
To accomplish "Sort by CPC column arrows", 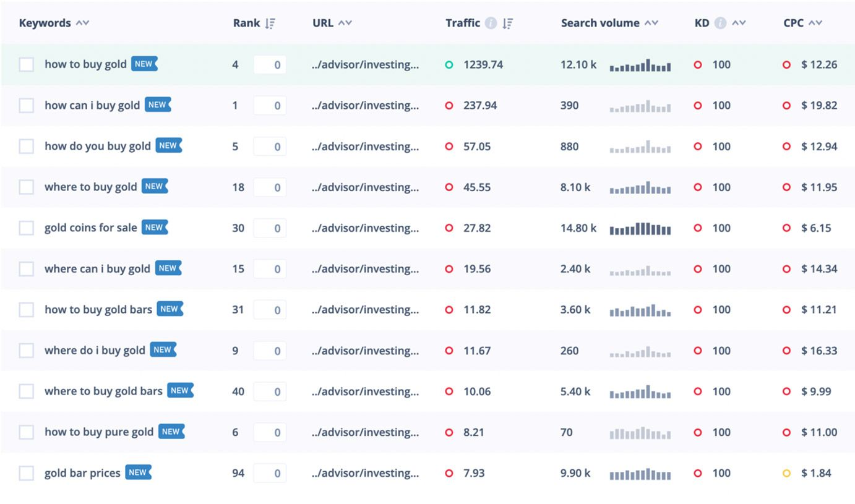I will pyautogui.click(x=815, y=23).
